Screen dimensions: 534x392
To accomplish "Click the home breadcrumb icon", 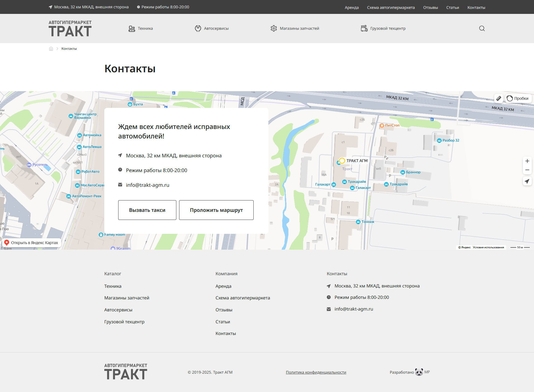I will [x=51, y=49].
